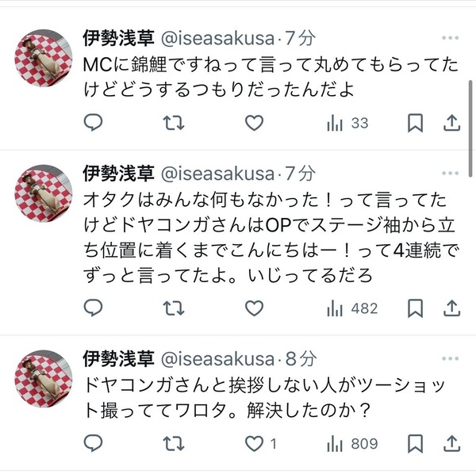View analytics showing 809 views
This screenshot has height=474, width=476.
tap(352, 444)
